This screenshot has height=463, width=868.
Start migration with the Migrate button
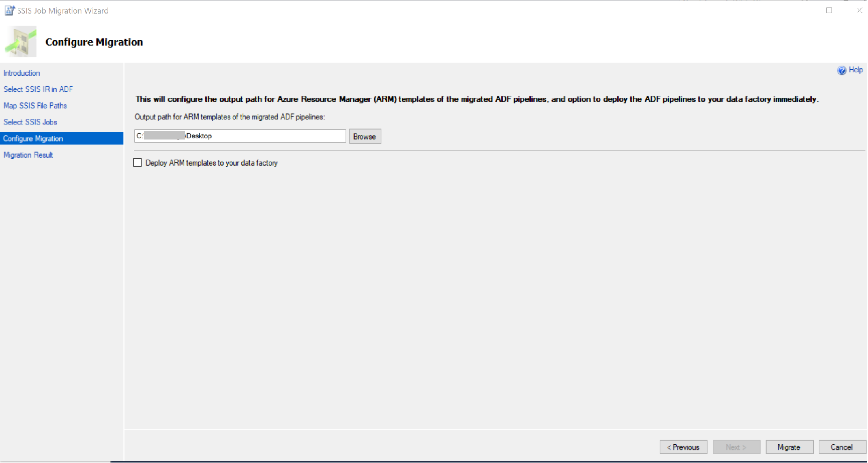pos(789,448)
